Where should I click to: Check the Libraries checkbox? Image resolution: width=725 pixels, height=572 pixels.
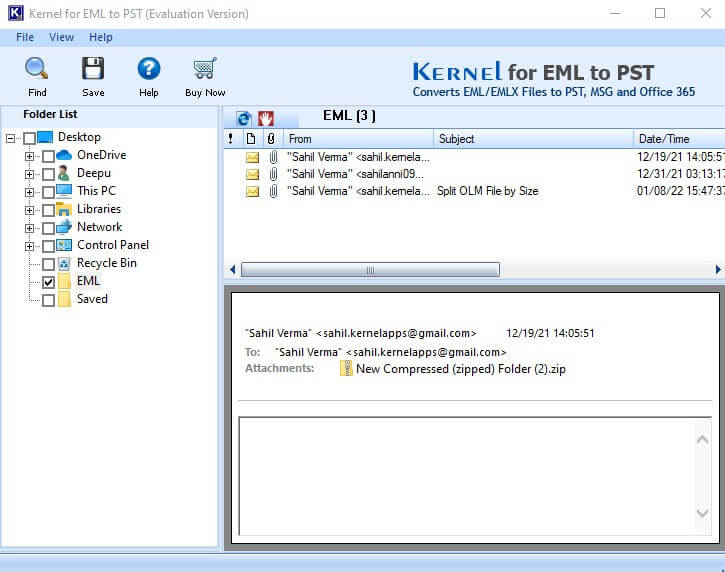(48, 210)
